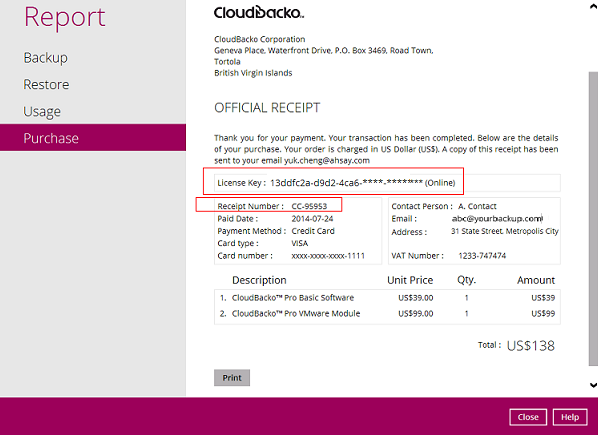This screenshot has width=598, height=435.
Task: Print the official receipt
Action: [x=232, y=377]
